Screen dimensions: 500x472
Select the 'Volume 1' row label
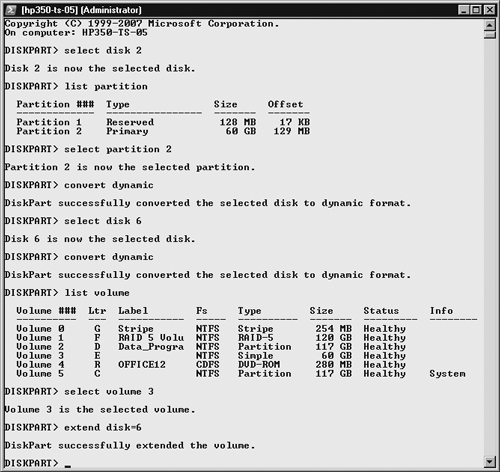(40, 338)
